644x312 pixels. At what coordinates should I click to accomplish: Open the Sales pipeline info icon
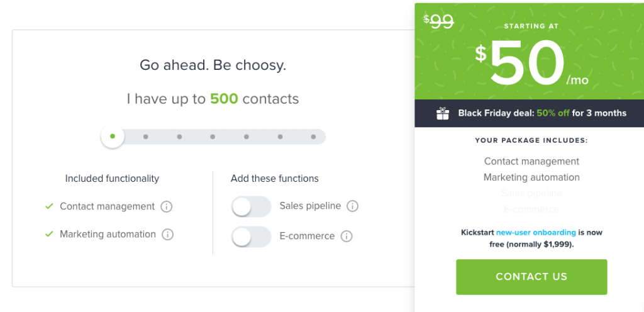coord(352,206)
